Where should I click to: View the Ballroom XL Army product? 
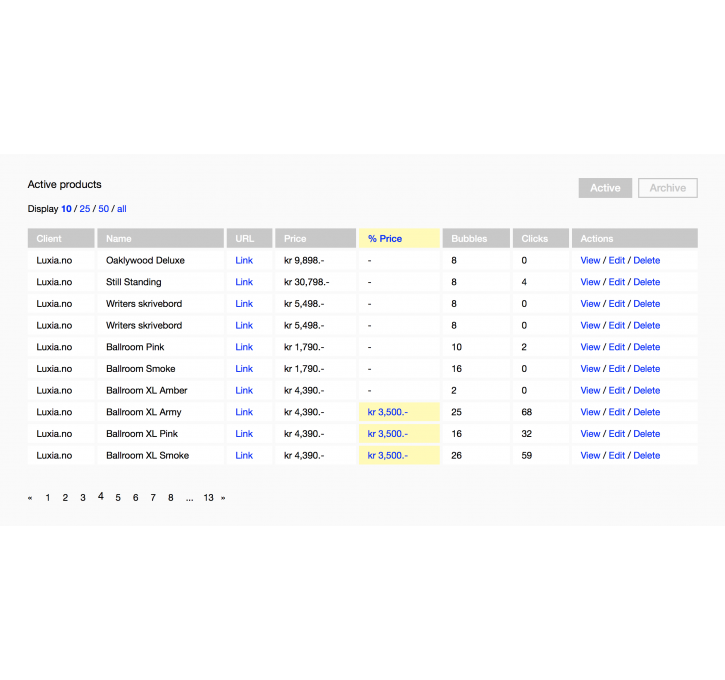tap(590, 412)
